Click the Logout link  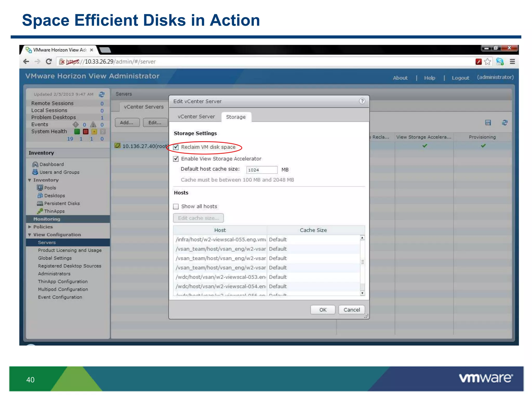click(x=460, y=78)
